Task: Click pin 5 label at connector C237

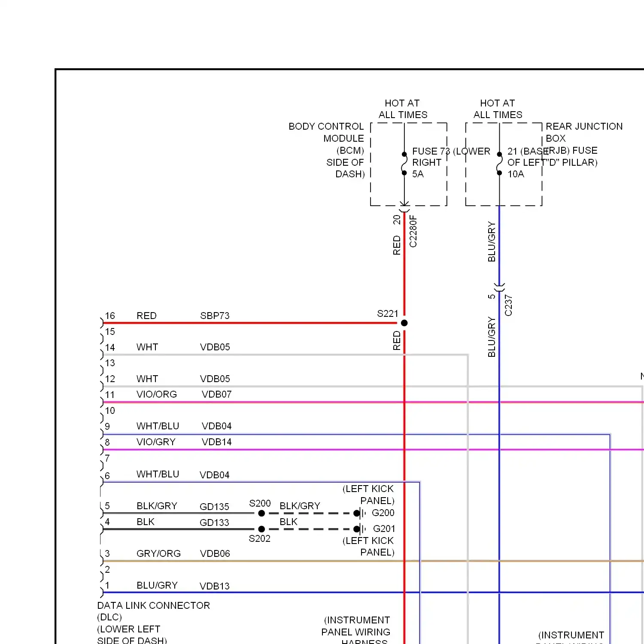Action: point(492,297)
